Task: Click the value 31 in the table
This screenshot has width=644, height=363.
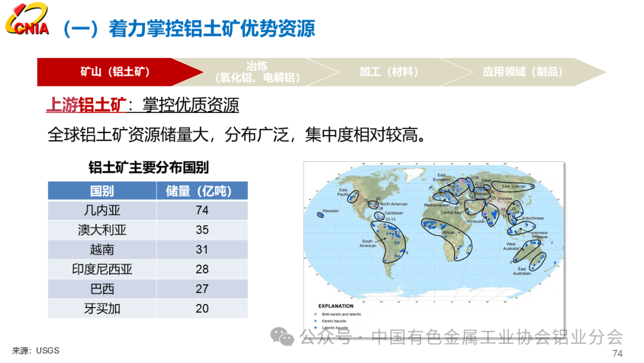Action: coord(202,250)
